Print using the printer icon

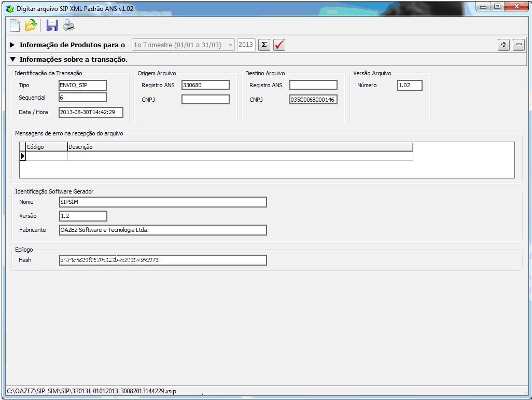(x=68, y=25)
